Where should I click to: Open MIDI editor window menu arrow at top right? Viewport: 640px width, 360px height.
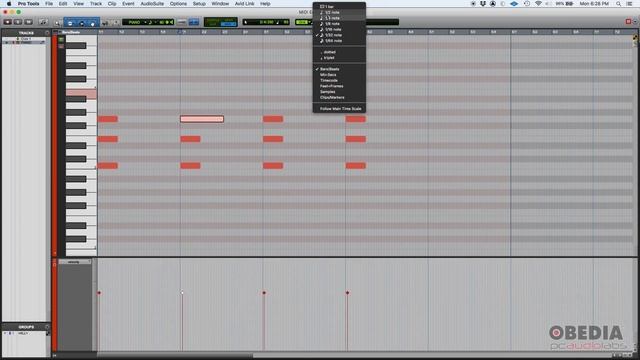coord(635,21)
